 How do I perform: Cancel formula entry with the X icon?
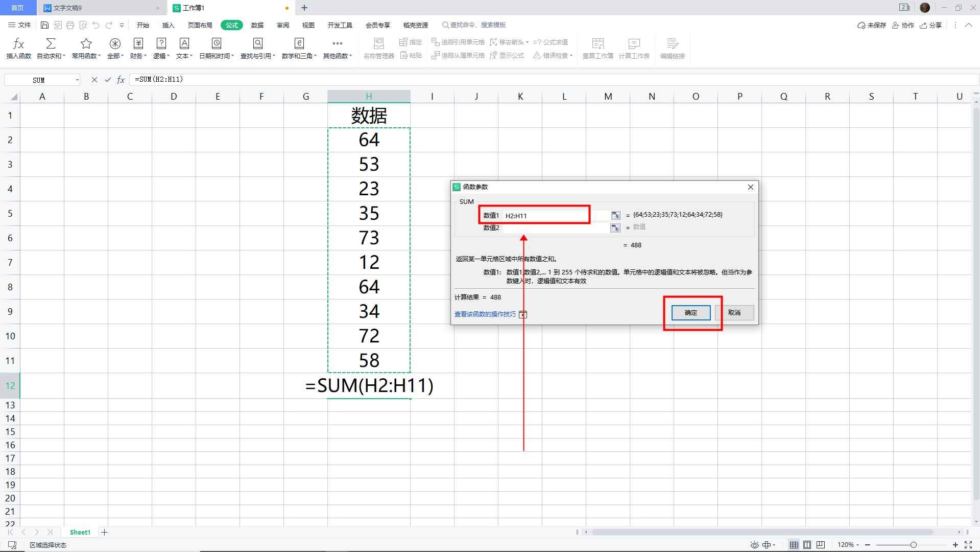[94, 80]
